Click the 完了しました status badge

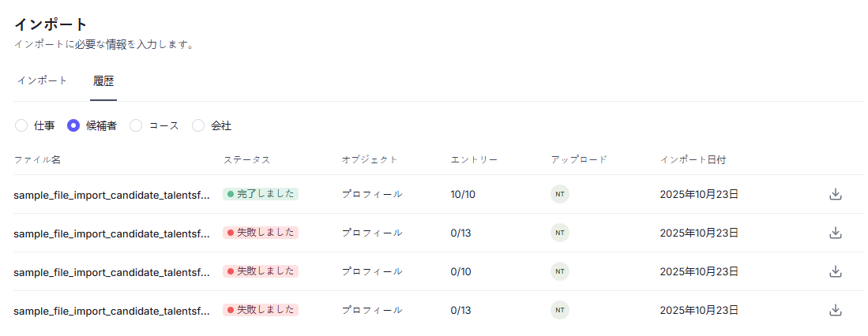(261, 194)
